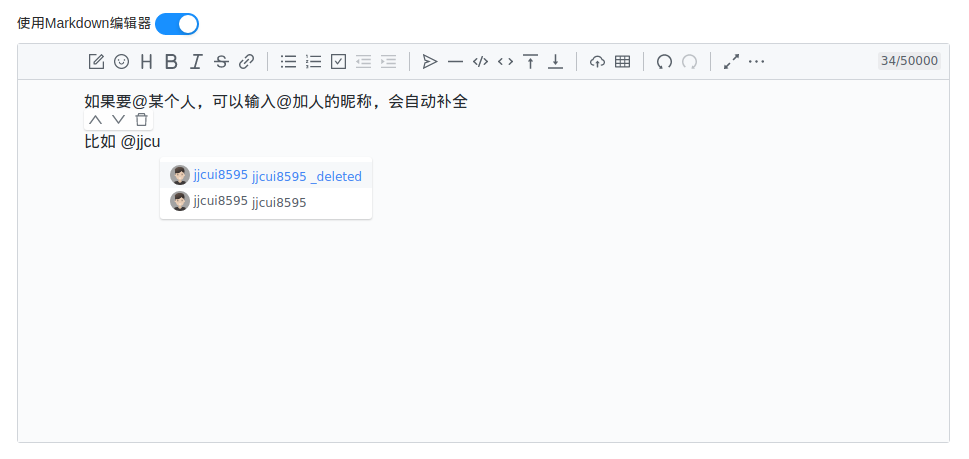Move the current block down
The height and width of the screenshot is (459, 969).
[118, 120]
